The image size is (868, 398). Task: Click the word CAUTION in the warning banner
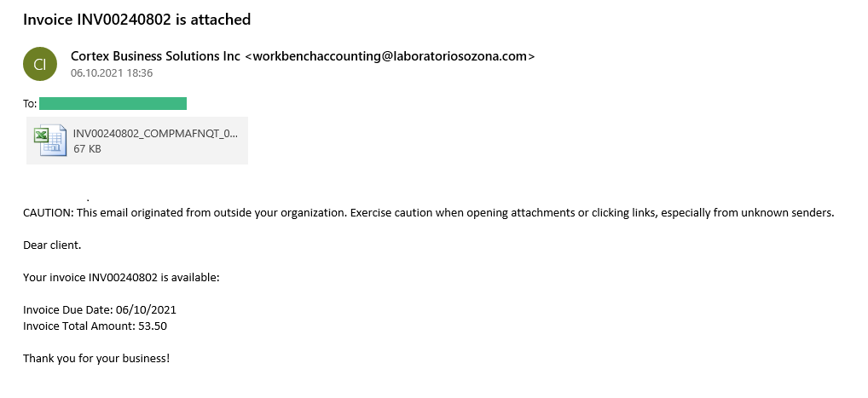48,213
